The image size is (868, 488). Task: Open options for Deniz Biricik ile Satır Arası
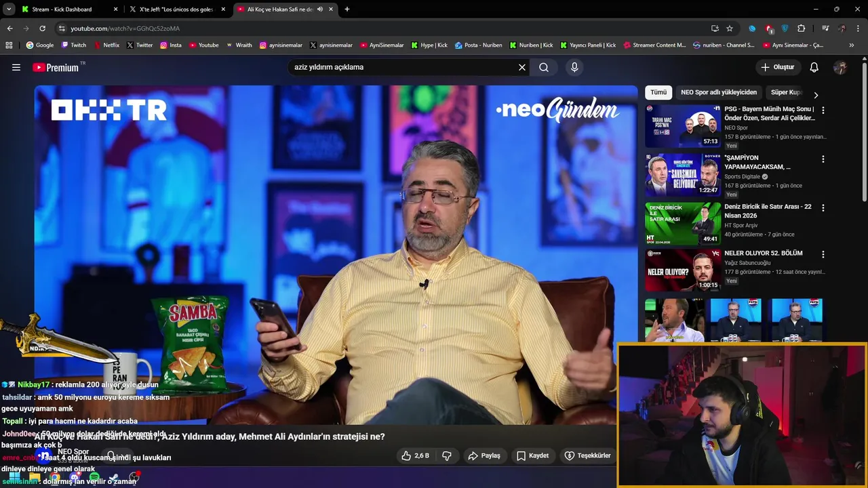click(823, 208)
